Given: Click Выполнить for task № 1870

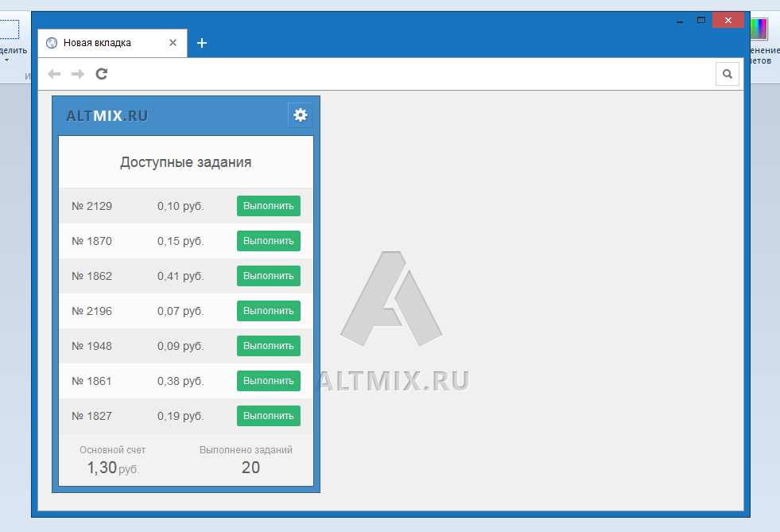Looking at the screenshot, I should tap(269, 241).
